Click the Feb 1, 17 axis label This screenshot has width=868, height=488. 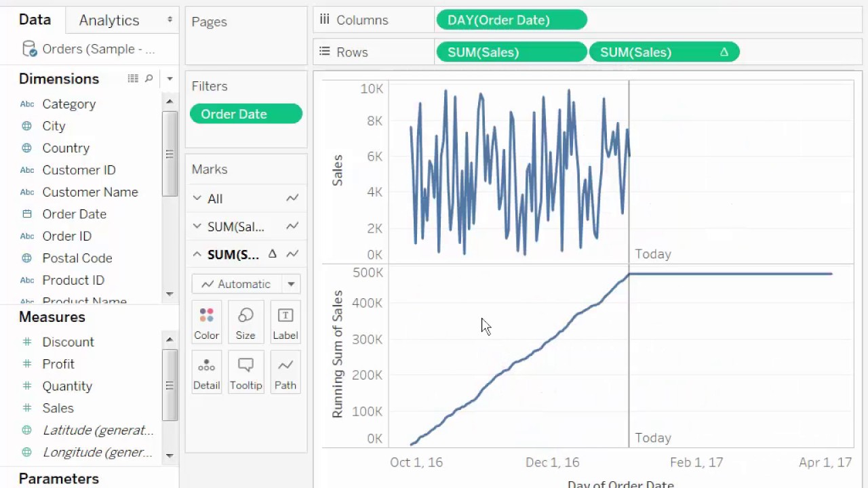tap(696, 462)
